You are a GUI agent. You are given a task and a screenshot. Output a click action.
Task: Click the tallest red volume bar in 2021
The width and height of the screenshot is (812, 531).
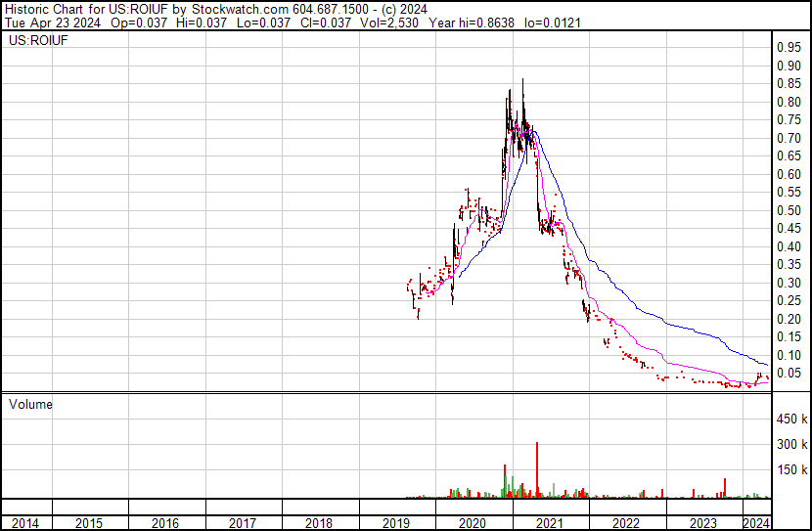click(537, 470)
